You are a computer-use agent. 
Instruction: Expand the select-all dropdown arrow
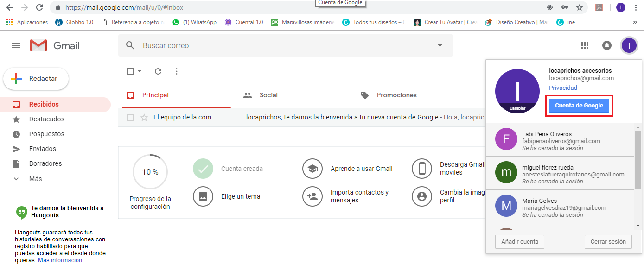tap(140, 71)
